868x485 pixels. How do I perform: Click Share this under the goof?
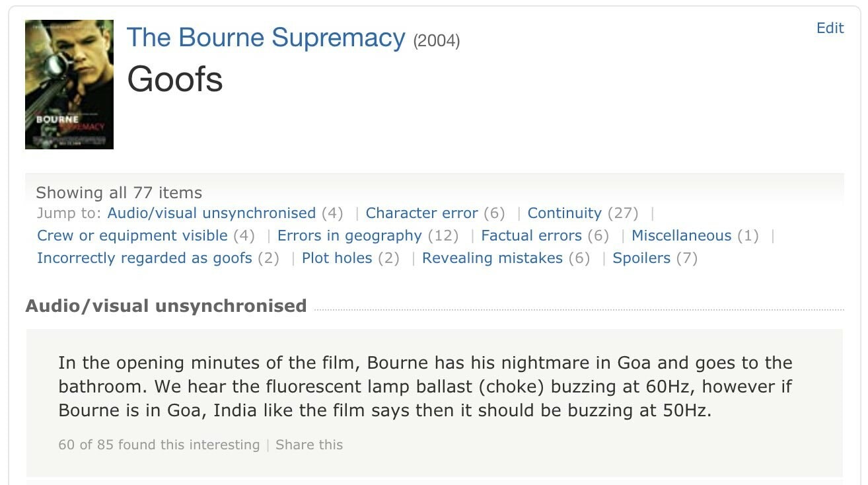coord(309,445)
